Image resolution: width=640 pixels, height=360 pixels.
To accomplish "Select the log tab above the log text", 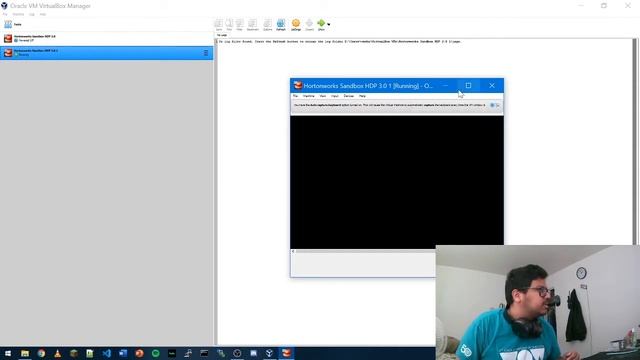I will pos(222,35).
